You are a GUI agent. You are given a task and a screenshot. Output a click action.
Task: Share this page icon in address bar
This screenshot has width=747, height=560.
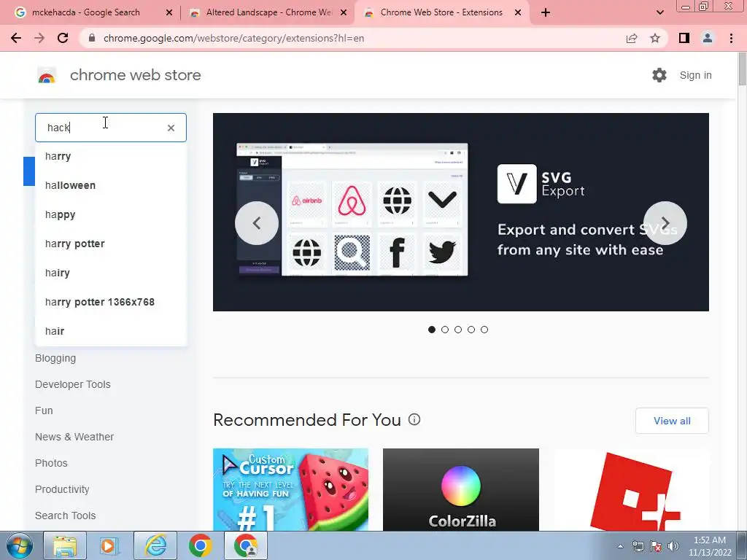(x=632, y=38)
